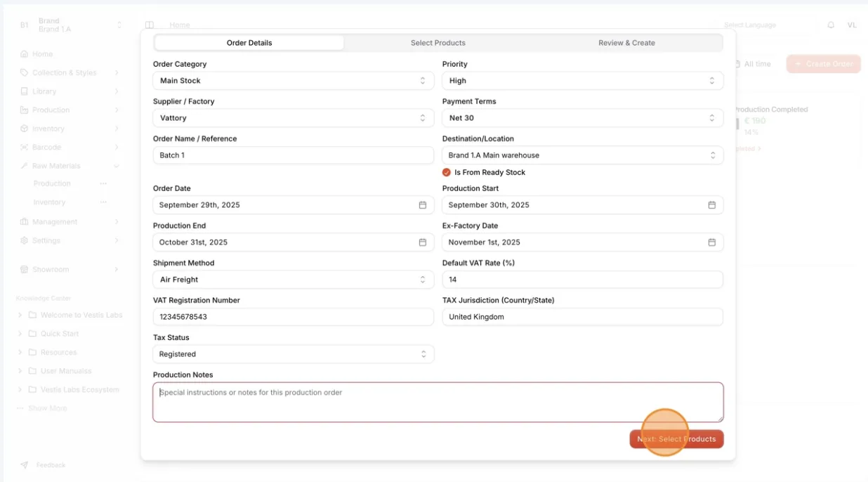Click Show More in Knowledge Center

point(43,408)
